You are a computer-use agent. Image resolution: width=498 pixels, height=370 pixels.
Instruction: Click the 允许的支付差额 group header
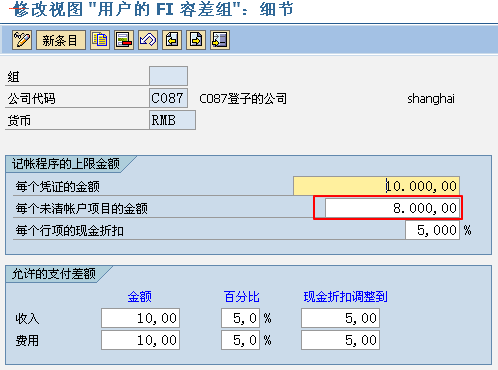click(54, 274)
